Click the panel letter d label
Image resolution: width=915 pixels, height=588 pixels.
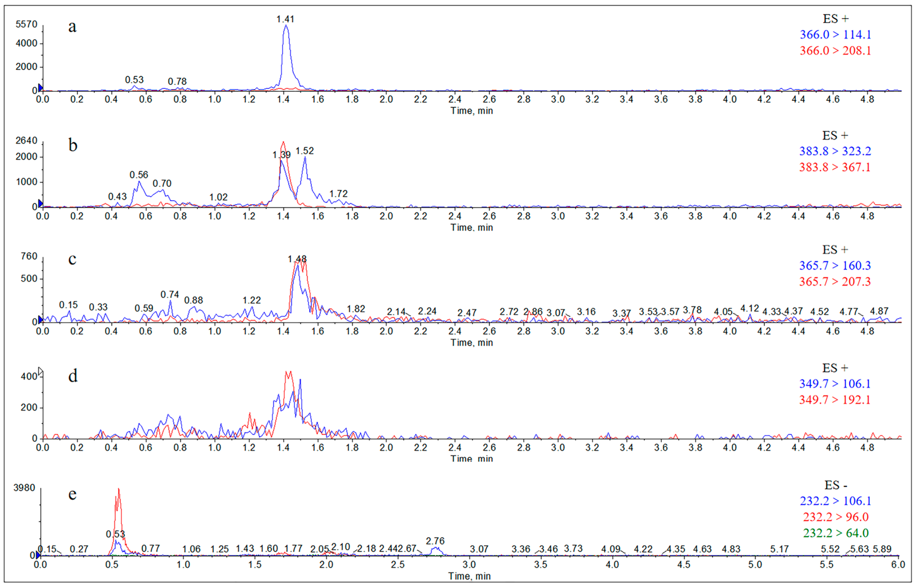tap(73, 376)
